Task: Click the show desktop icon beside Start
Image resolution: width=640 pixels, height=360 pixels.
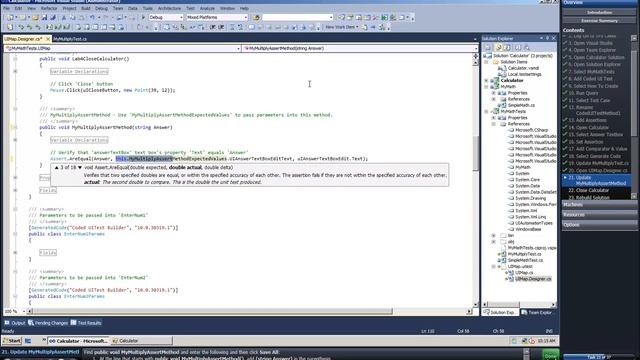Action: (28, 340)
